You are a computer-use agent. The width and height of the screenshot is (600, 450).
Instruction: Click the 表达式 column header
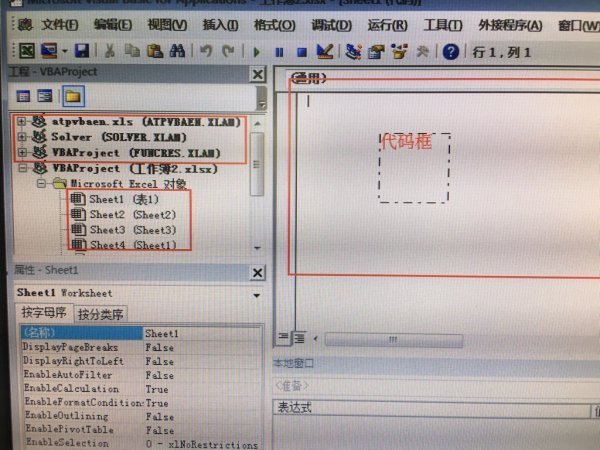(432, 408)
